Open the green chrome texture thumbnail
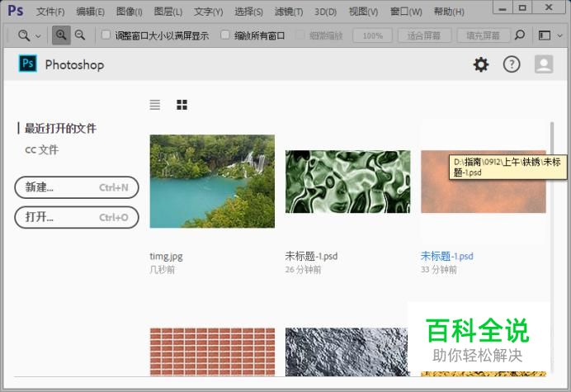This screenshot has height=392, width=571. tap(347, 182)
